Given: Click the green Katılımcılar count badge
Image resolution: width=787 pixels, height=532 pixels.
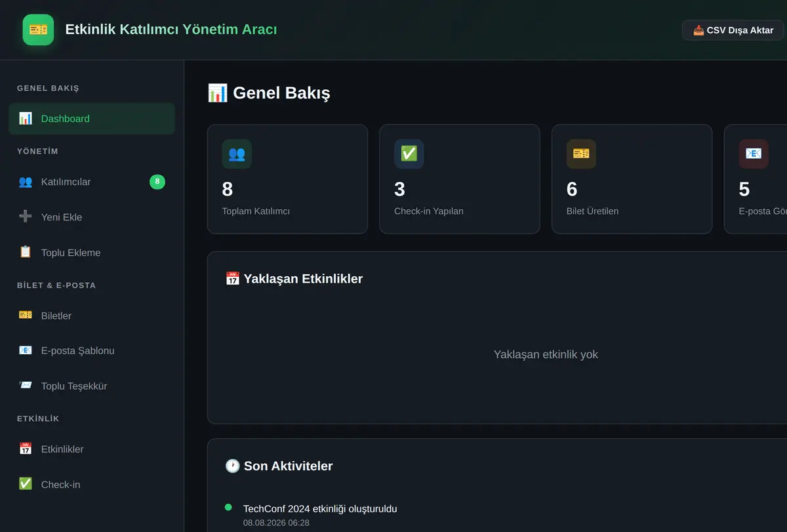Looking at the screenshot, I should click(x=157, y=182).
